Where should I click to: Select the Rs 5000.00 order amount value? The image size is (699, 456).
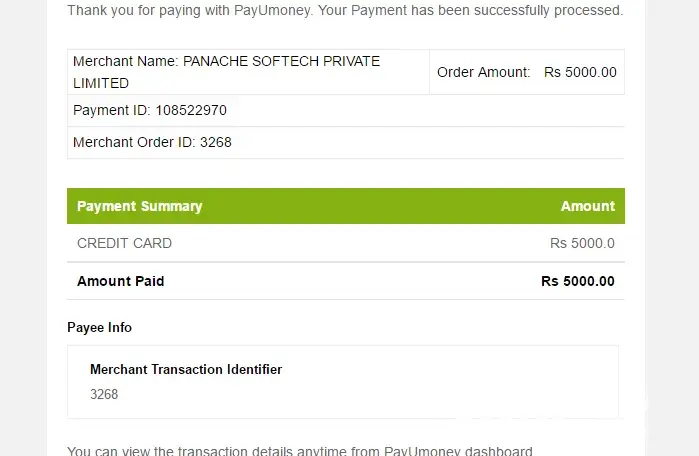coord(580,72)
